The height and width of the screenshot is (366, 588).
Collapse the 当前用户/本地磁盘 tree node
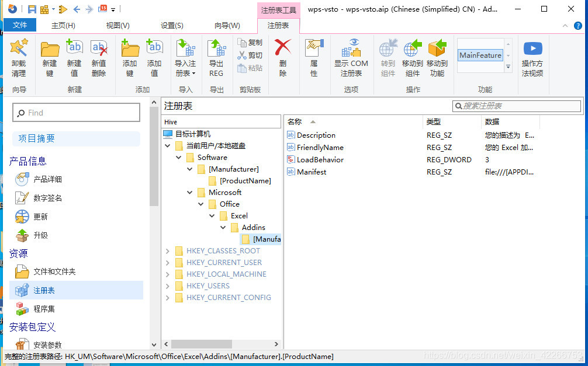tap(168, 146)
